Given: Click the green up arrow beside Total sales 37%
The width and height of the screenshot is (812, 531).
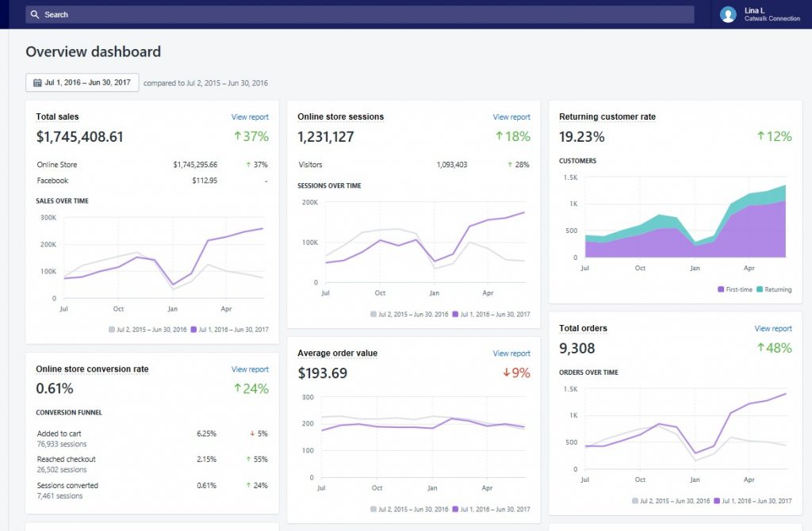Looking at the screenshot, I should pyautogui.click(x=236, y=136).
